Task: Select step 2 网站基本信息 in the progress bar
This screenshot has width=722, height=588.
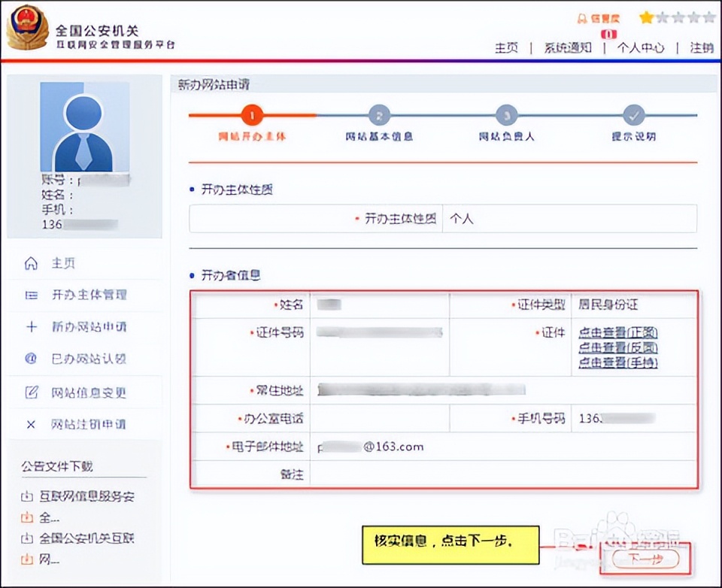Action: [x=379, y=116]
